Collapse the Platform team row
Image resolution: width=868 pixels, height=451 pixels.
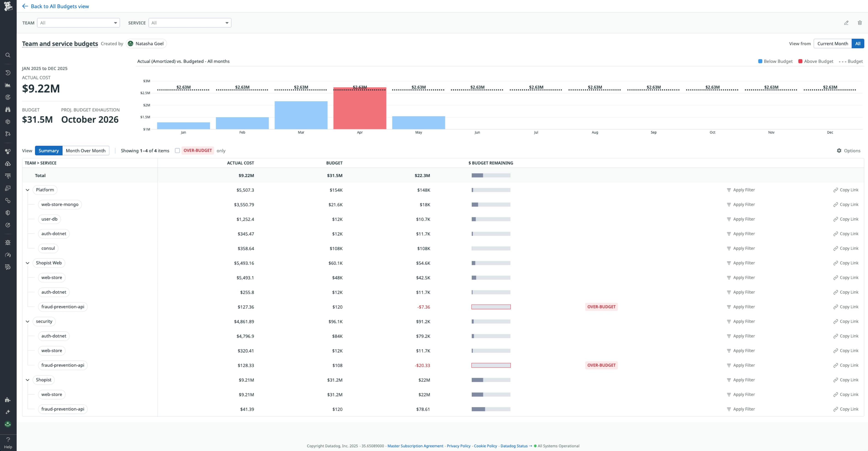coord(28,190)
